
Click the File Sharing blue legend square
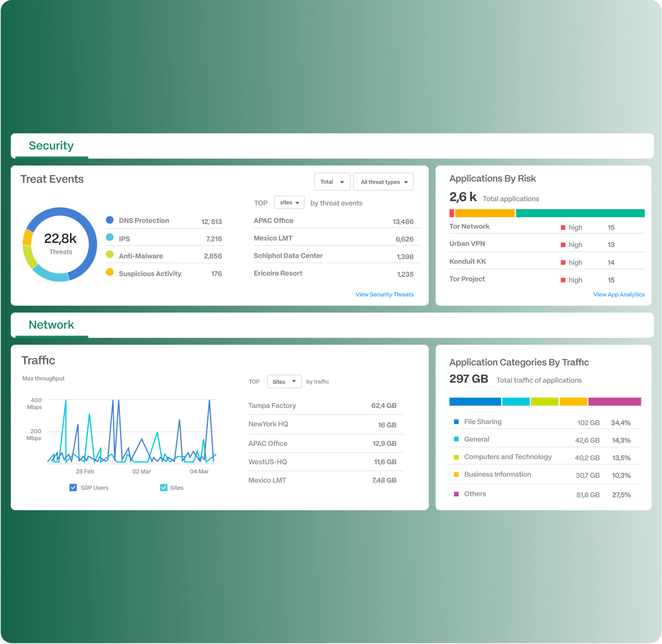pyautogui.click(x=456, y=422)
